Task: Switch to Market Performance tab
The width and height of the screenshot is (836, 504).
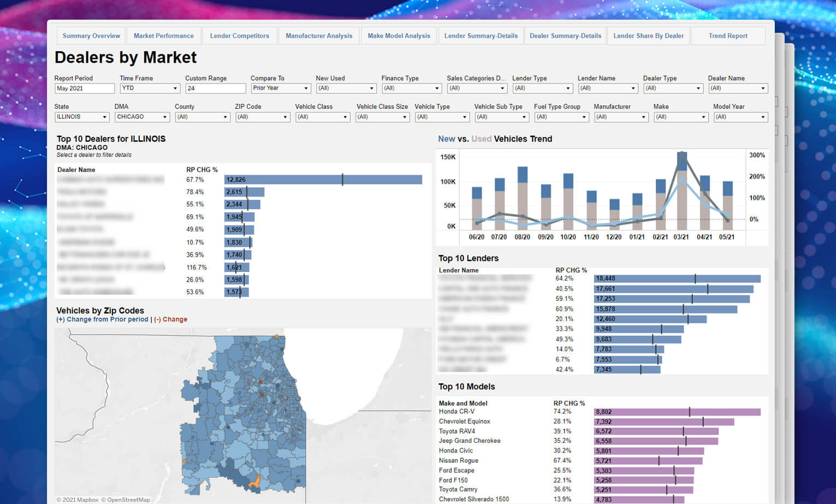Action: (x=163, y=36)
